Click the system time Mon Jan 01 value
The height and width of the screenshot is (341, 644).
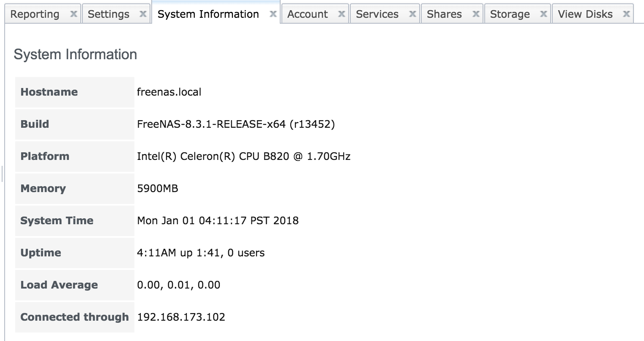[218, 220]
